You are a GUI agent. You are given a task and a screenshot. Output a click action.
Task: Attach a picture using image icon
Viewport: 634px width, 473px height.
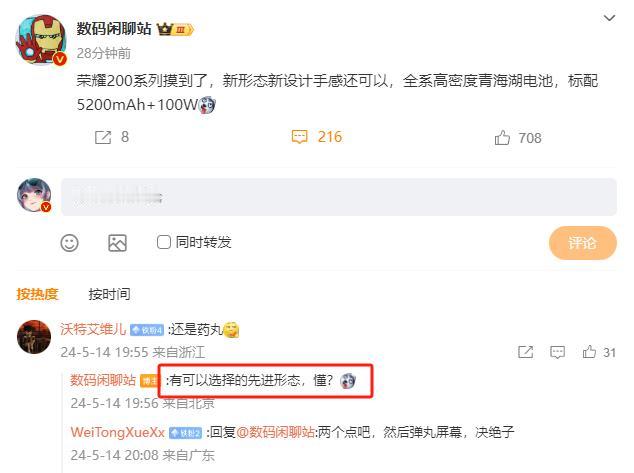point(117,243)
